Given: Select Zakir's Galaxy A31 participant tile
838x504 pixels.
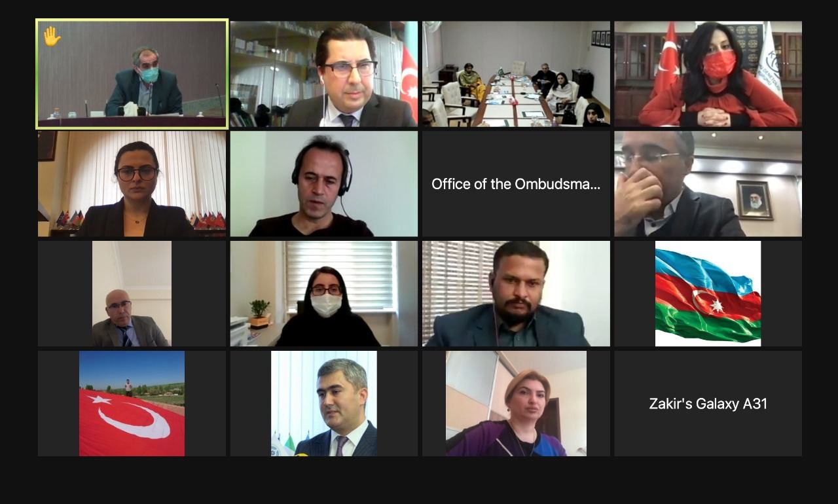Looking at the screenshot, I should point(708,403).
